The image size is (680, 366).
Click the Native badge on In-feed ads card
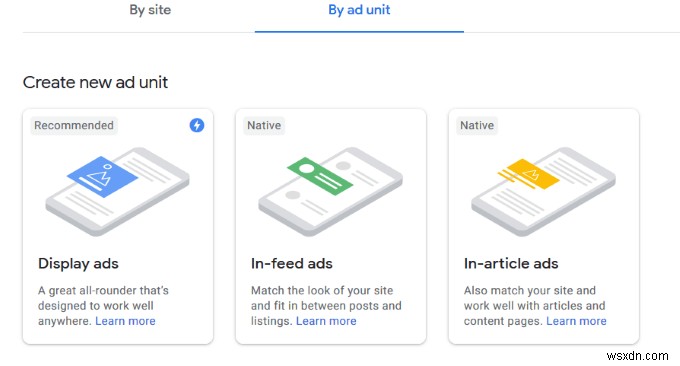(264, 125)
